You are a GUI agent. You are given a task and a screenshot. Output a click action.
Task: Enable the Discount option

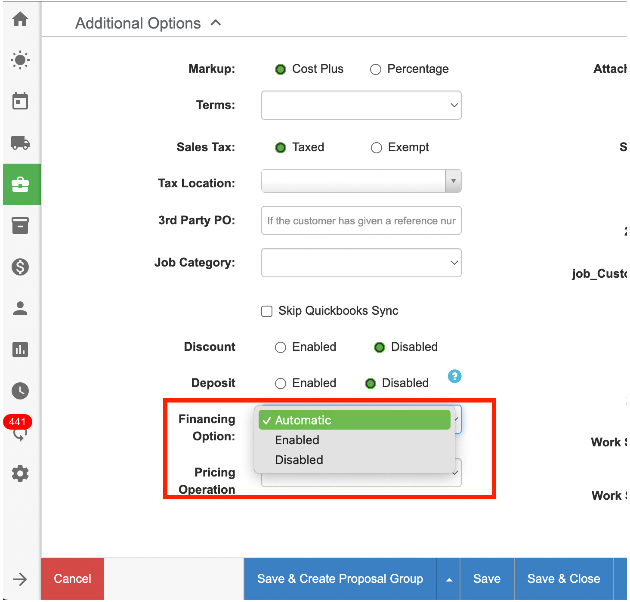pyautogui.click(x=281, y=348)
